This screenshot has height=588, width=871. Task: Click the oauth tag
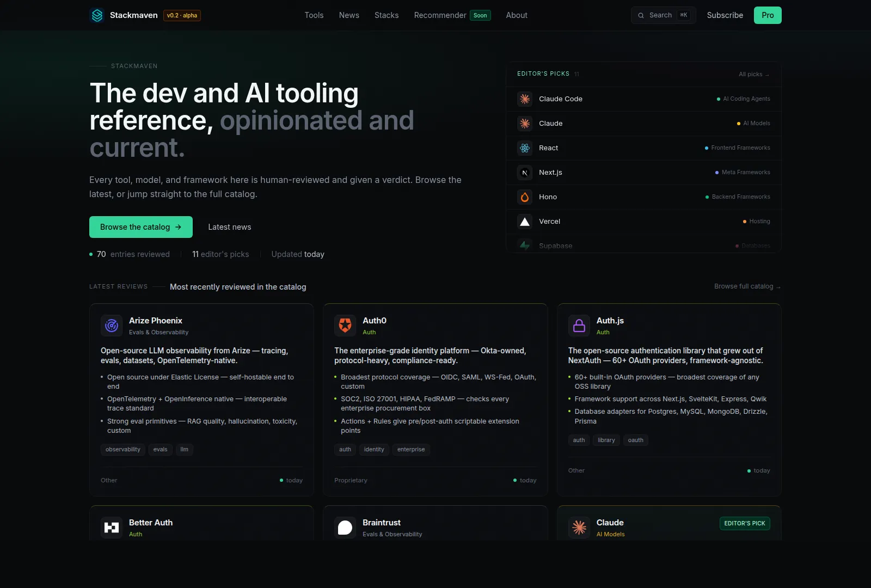636,440
